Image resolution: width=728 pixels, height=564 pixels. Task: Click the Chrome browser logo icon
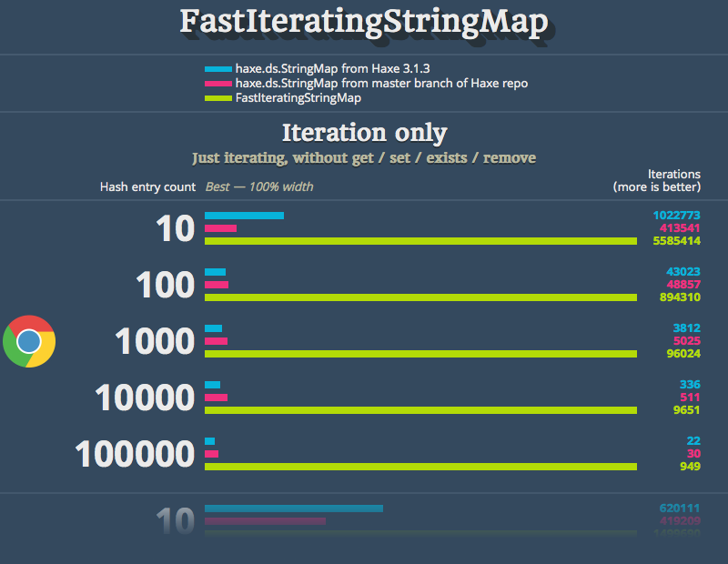29,341
